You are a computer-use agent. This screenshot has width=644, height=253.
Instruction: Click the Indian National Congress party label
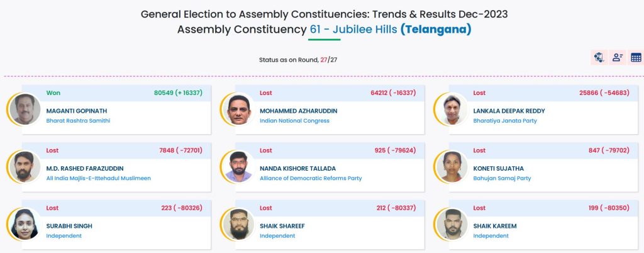coord(294,121)
